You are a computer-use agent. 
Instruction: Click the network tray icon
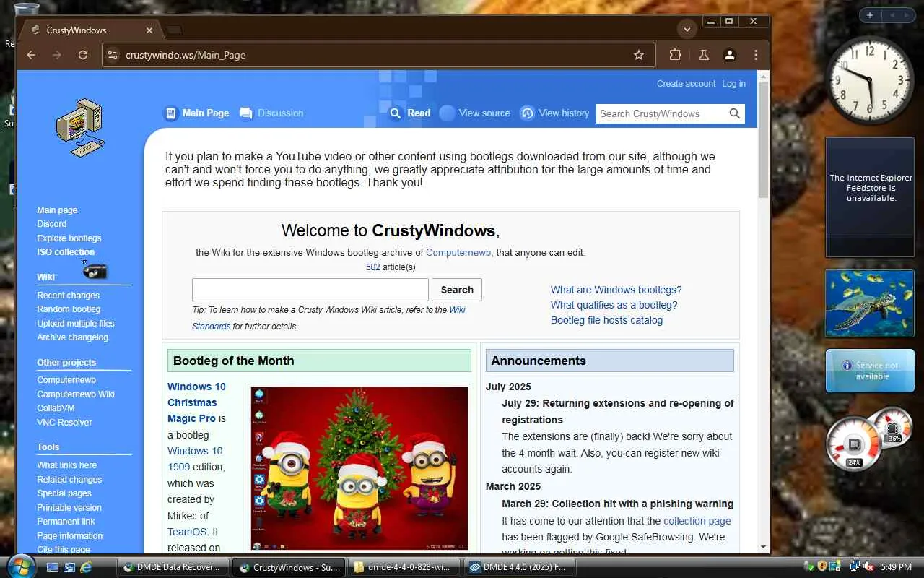[x=855, y=567]
